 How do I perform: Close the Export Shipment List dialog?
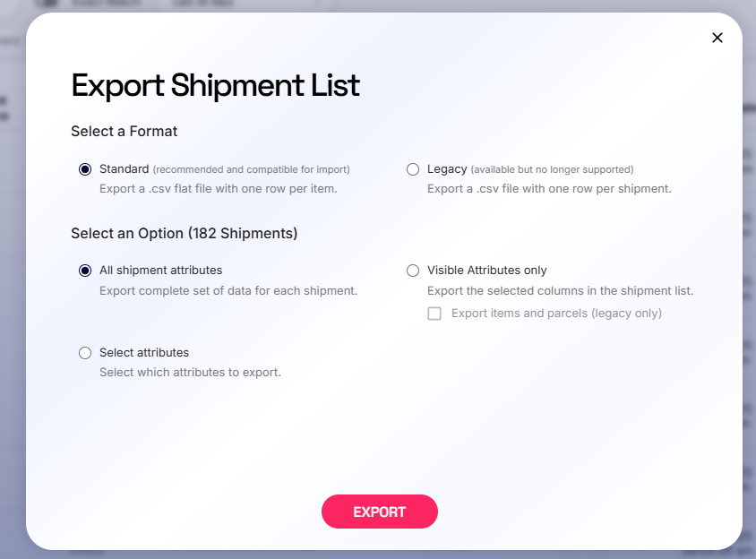point(717,38)
